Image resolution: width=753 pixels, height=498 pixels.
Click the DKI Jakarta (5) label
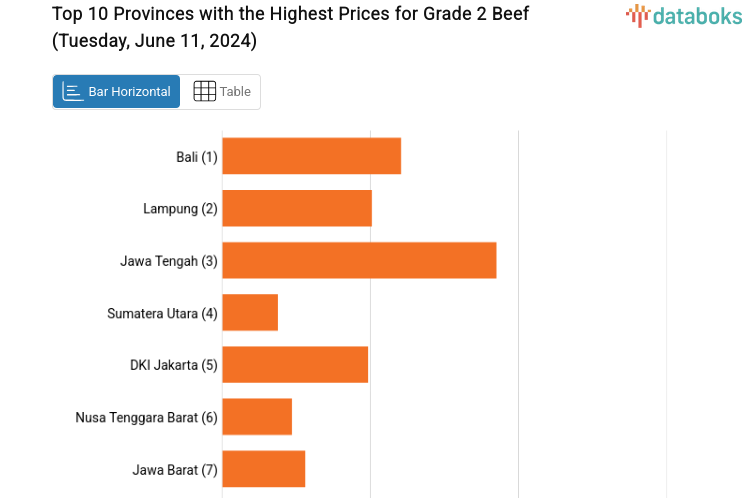(x=173, y=365)
